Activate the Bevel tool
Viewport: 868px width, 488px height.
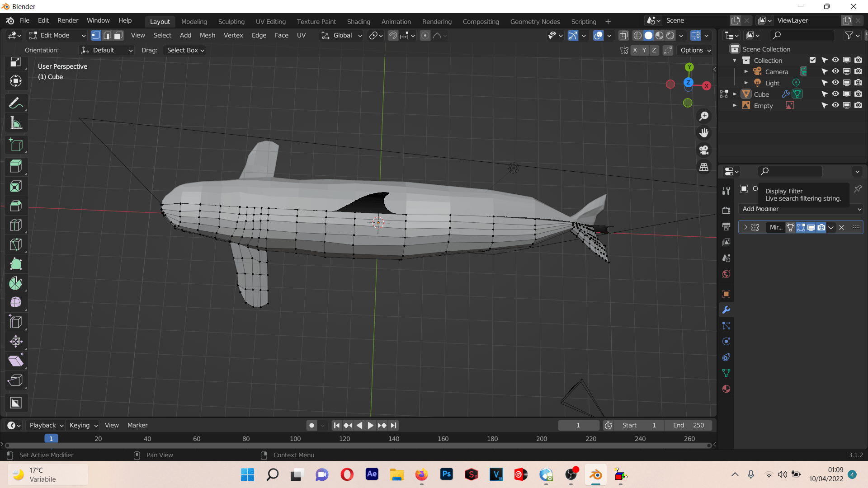click(x=16, y=206)
